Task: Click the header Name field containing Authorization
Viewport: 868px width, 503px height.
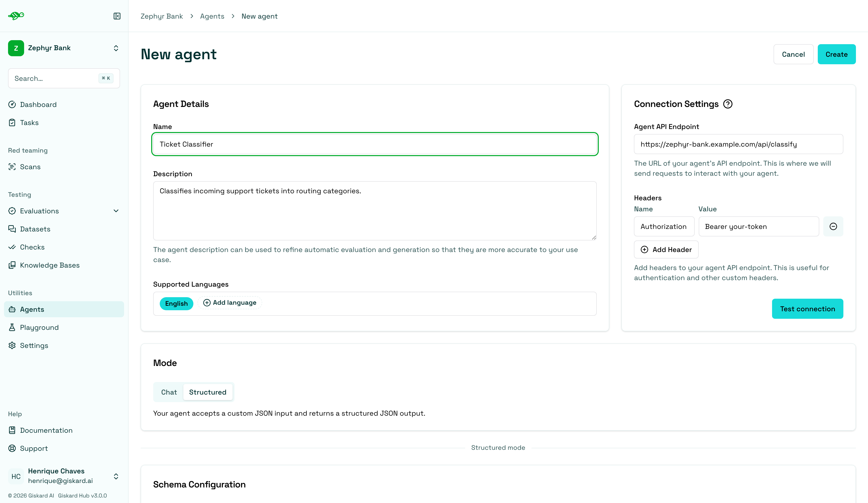Action: [664, 227]
